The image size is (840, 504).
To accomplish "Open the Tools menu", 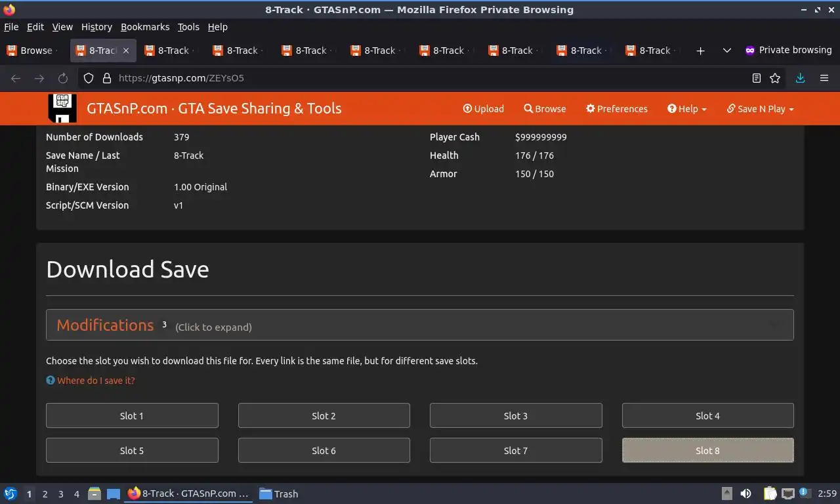I will pyautogui.click(x=188, y=27).
